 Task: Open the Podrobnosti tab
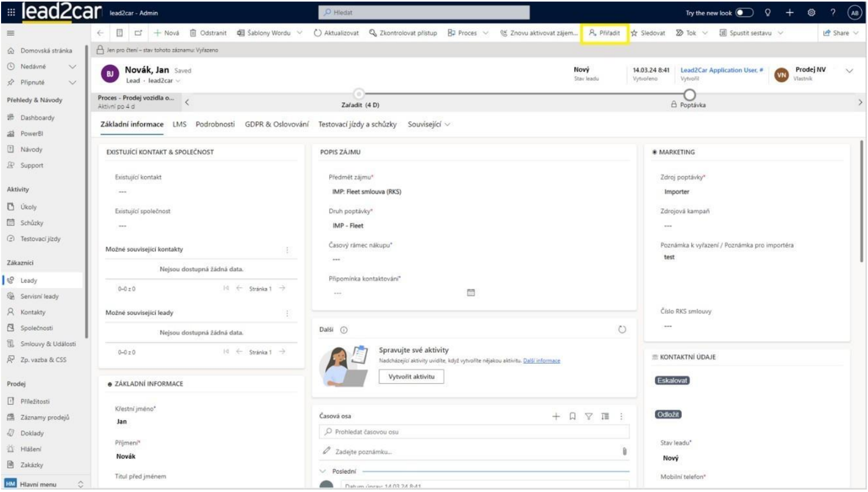click(x=215, y=125)
